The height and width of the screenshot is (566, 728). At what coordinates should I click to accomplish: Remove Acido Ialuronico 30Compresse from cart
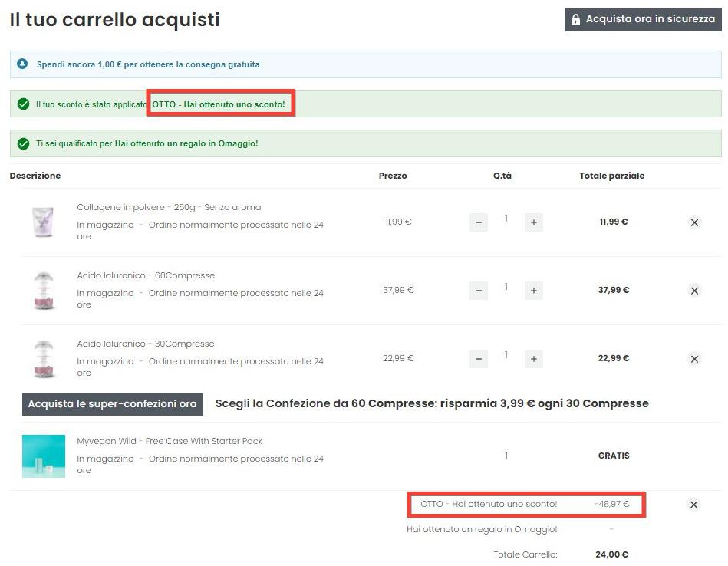click(694, 359)
